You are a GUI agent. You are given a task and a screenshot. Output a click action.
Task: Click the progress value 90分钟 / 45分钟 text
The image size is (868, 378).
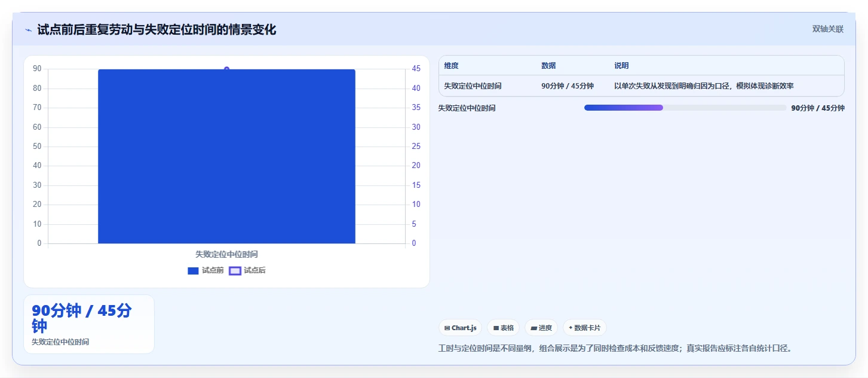(818, 108)
